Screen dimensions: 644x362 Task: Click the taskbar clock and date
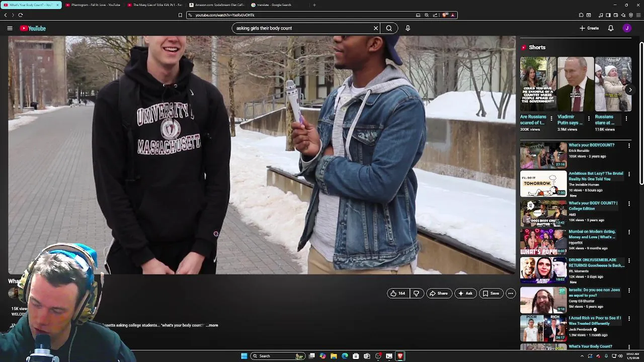point(633,356)
